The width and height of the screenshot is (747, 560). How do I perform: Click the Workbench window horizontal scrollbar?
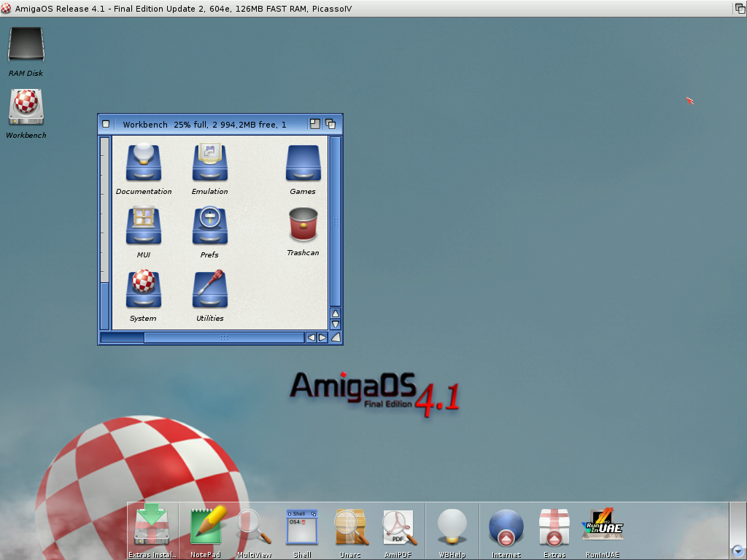click(224, 338)
